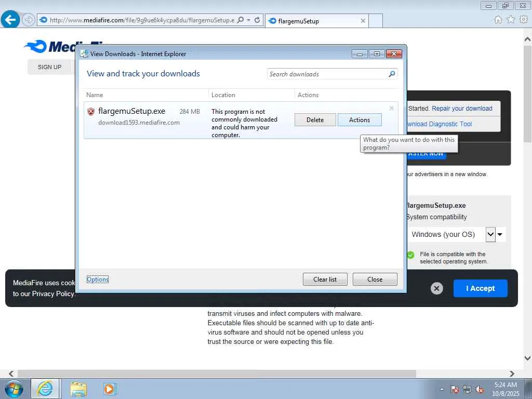
Task: Click the red shield warning icon
Action: point(91,111)
